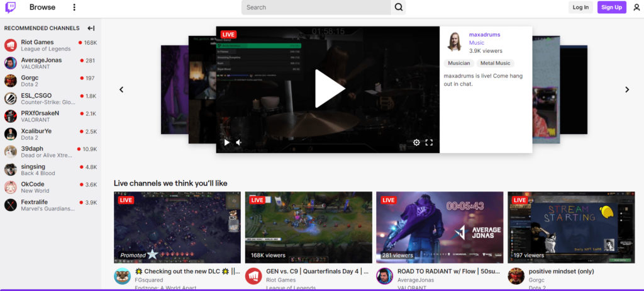Select OkCode name in sidebar

(x=33, y=185)
